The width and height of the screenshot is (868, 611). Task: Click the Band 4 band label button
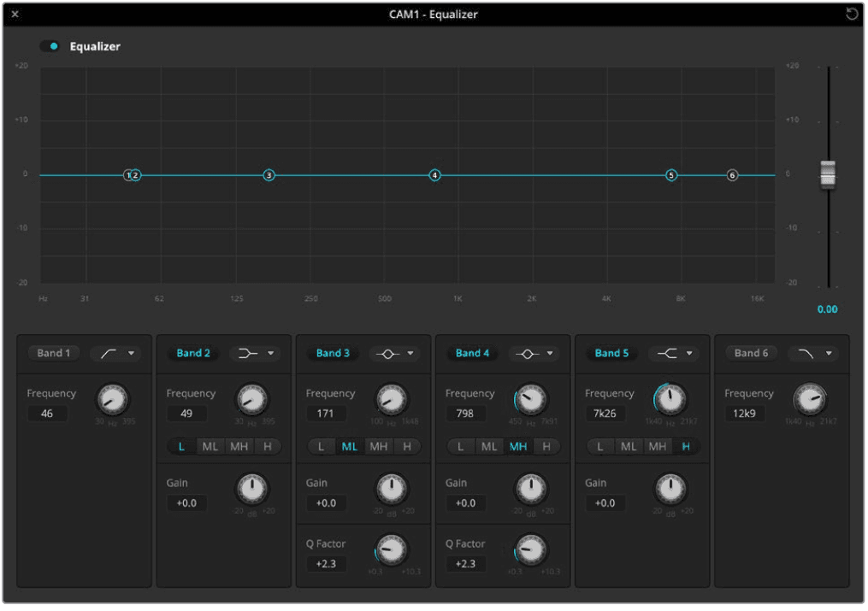click(x=471, y=353)
